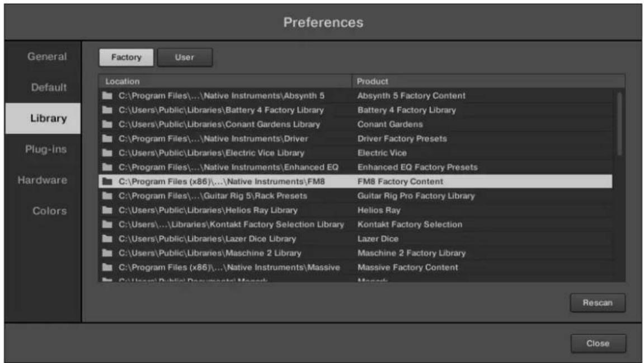Click Native Instruments\Massive location path
The height and width of the screenshot is (363, 644).
(229, 267)
